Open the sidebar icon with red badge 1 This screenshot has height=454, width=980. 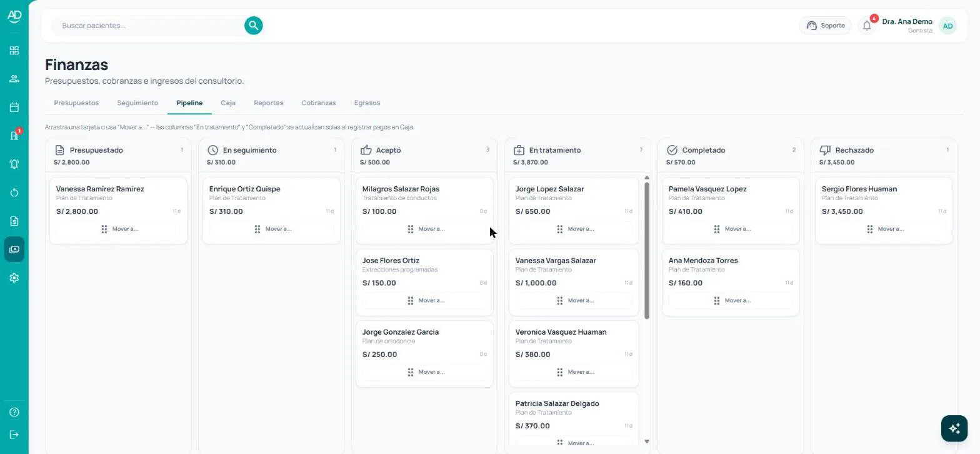click(14, 136)
